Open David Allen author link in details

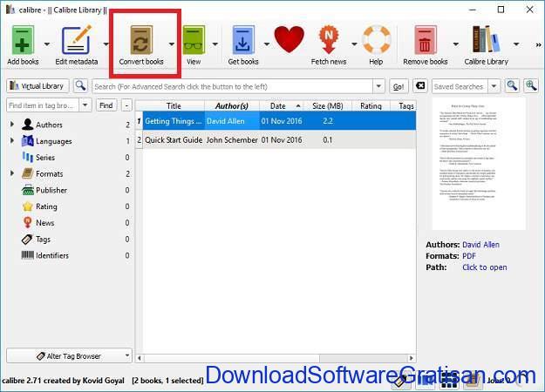480,245
